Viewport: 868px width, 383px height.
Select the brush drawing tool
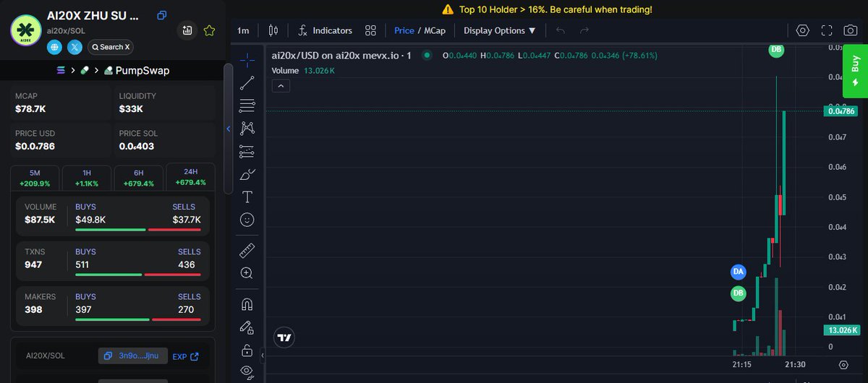[x=247, y=174]
